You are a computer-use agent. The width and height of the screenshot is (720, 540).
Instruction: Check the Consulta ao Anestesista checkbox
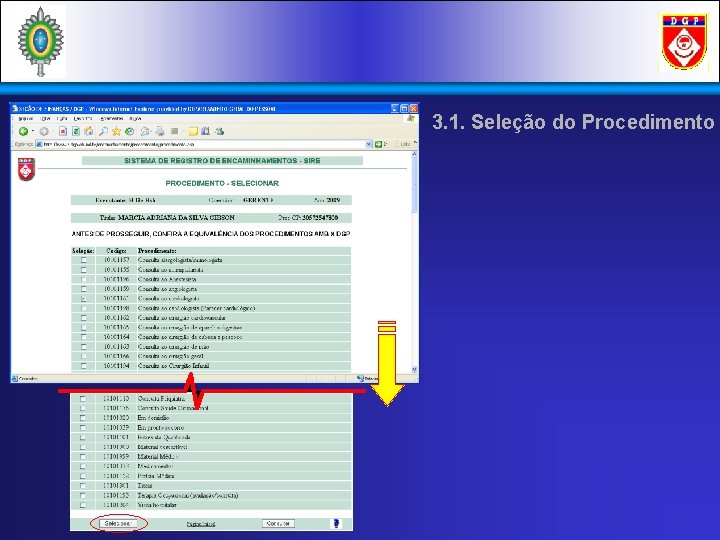83,279
